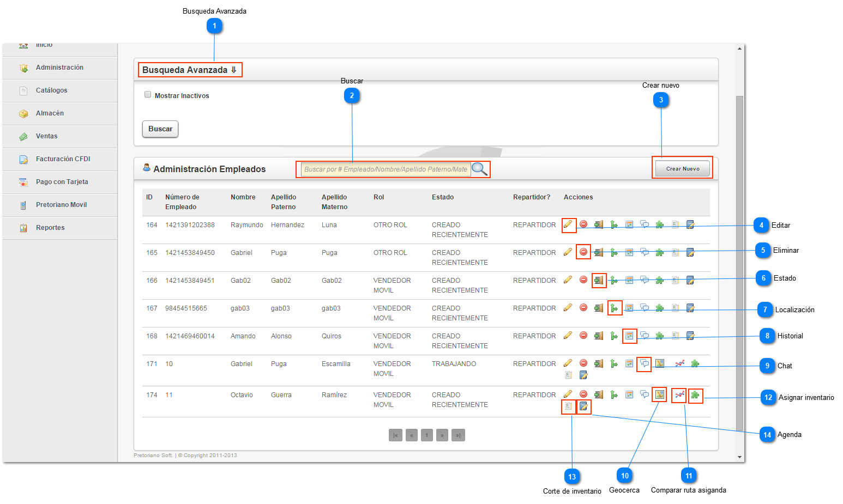The image size is (843, 504).
Task: Open Geocerca map icon for employee 171
Action: pyautogui.click(x=660, y=363)
